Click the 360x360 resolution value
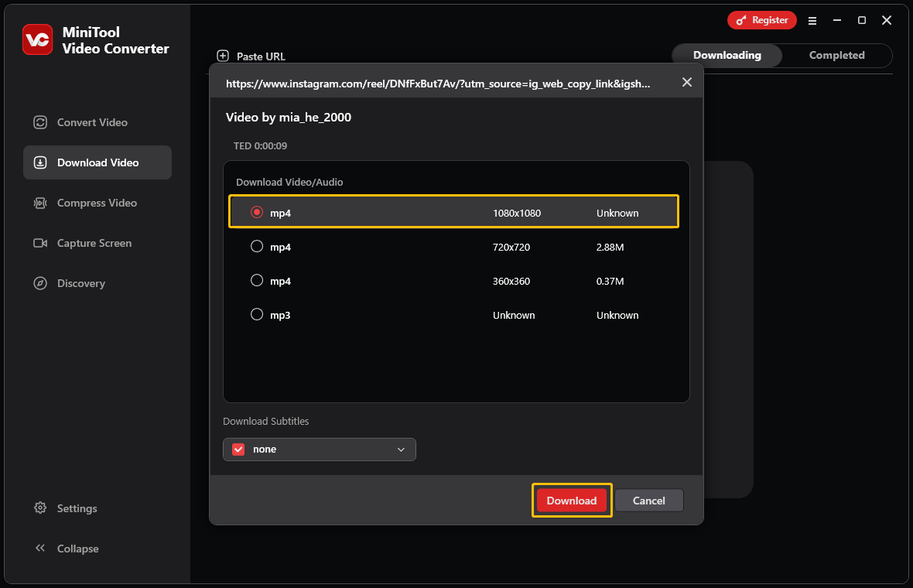Image resolution: width=913 pixels, height=588 pixels. 511,281
